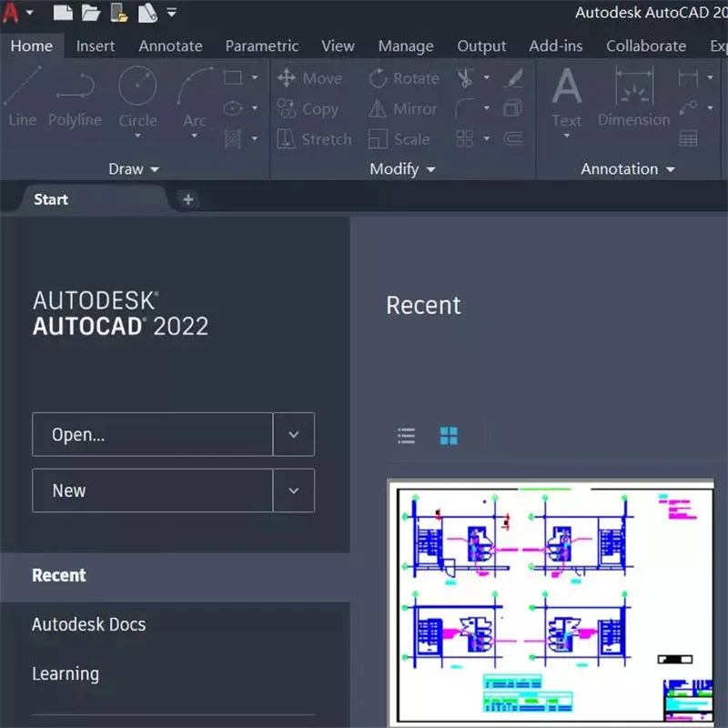728x728 pixels.
Task: Open the Insert ribbon tab
Action: click(96, 45)
